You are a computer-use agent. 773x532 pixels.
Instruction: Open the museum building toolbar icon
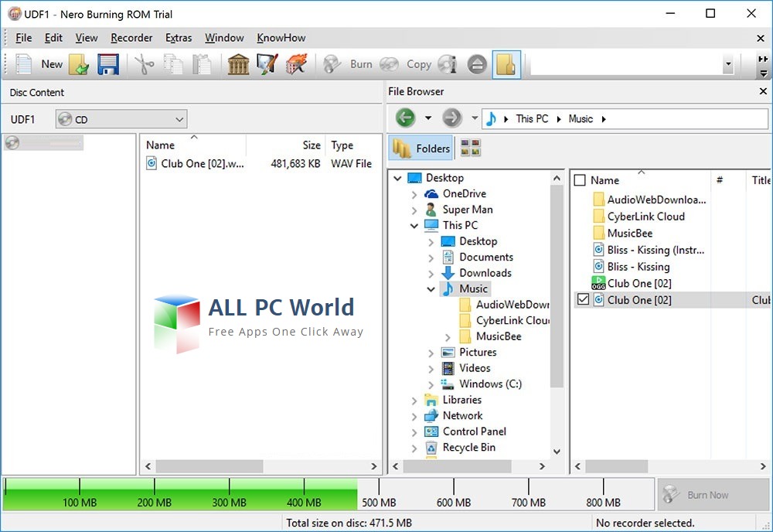click(238, 64)
